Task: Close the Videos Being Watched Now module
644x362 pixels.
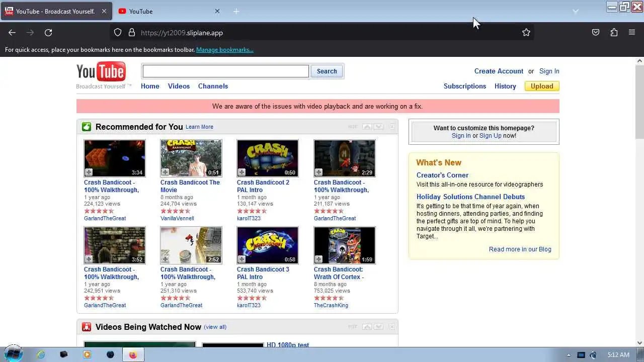Action: pos(392,327)
